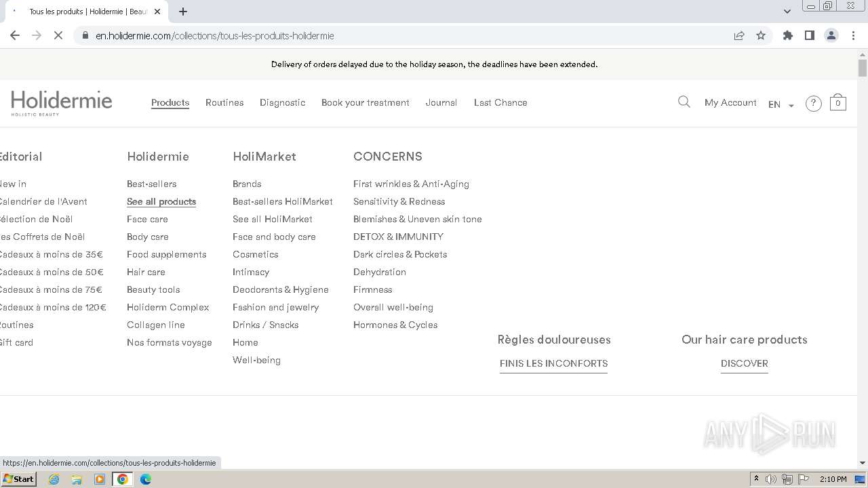Open the Windows Start menu
868x488 pixels.
pyautogui.click(x=18, y=479)
